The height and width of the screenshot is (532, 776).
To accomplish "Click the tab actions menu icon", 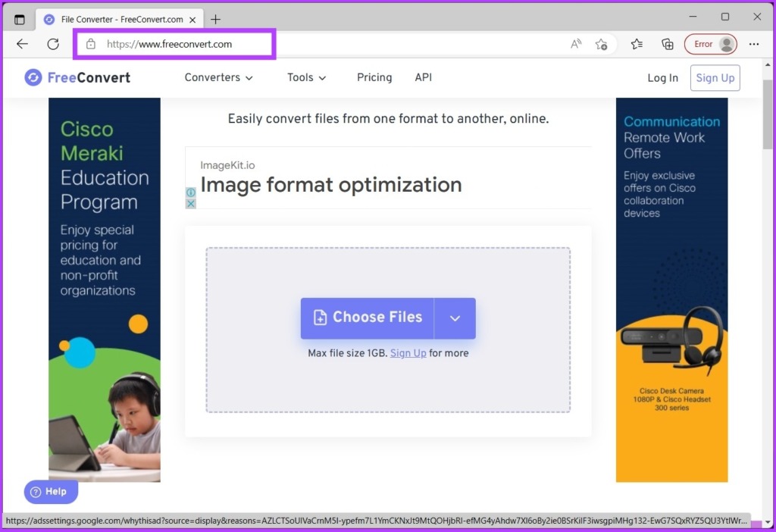I will point(20,19).
